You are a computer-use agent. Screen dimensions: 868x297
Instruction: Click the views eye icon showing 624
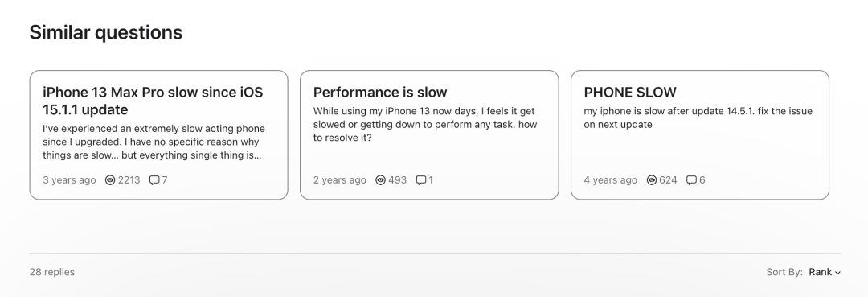pos(652,180)
